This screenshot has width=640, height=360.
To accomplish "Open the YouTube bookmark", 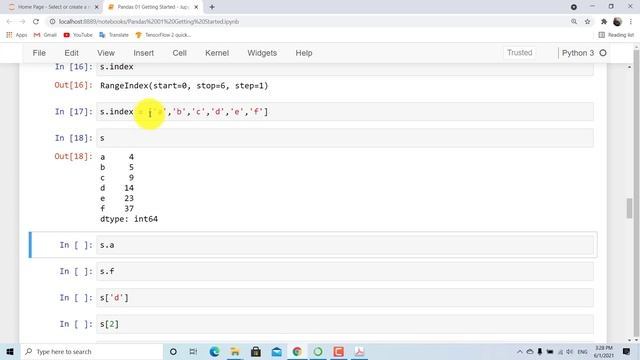I will 78,35.
